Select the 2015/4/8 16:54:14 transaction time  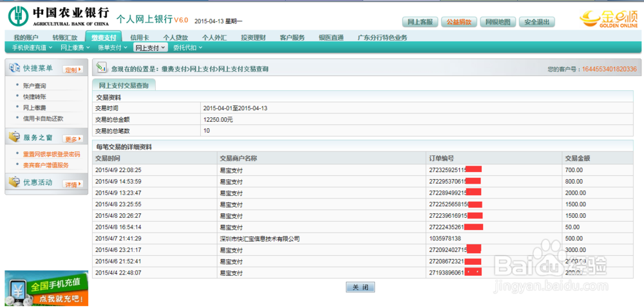[118, 227]
